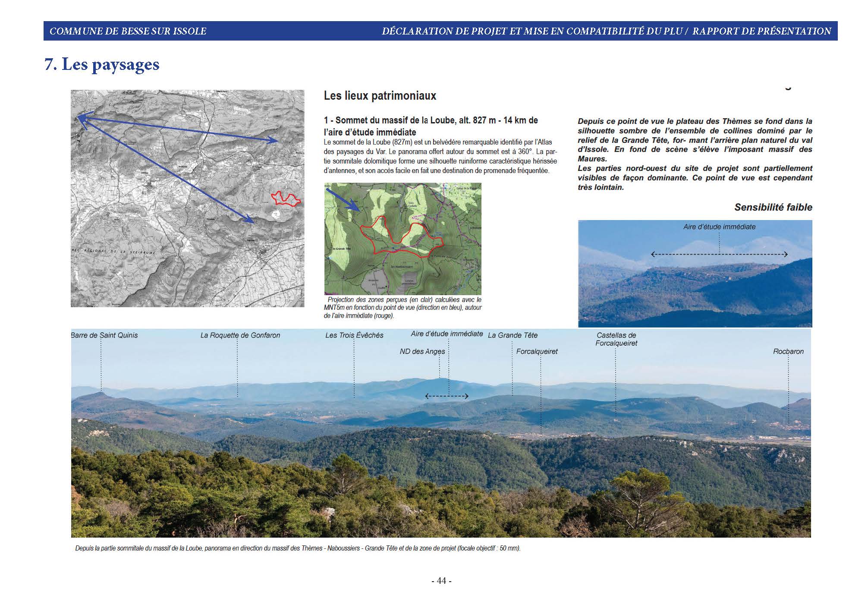Click the blue direction arrow on the green map
This screenshot has height=614, width=868.
(x=342, y=199)
